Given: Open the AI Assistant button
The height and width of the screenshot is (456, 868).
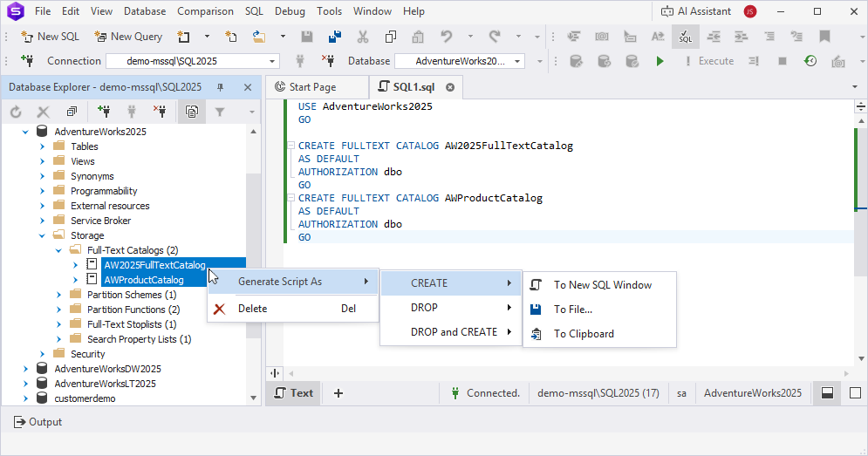Looking at the screenshot, I should (x=696, y=11).
